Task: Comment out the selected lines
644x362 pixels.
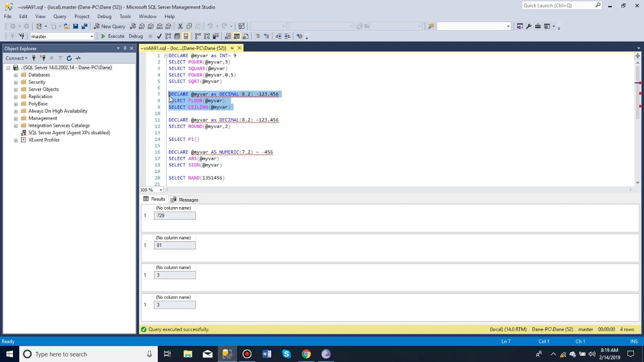Action: pyautogui.click(x=258, y=36)
